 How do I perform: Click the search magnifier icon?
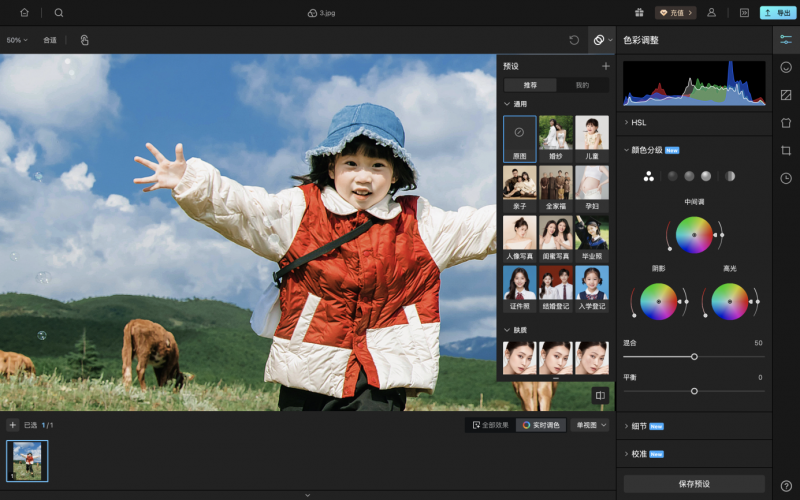click(x=59, y=13)
